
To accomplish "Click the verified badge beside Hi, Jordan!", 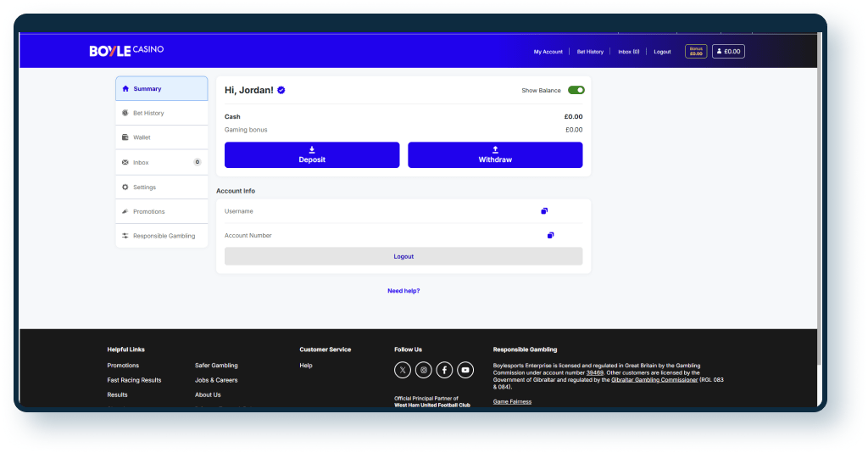I will point(281,90).
